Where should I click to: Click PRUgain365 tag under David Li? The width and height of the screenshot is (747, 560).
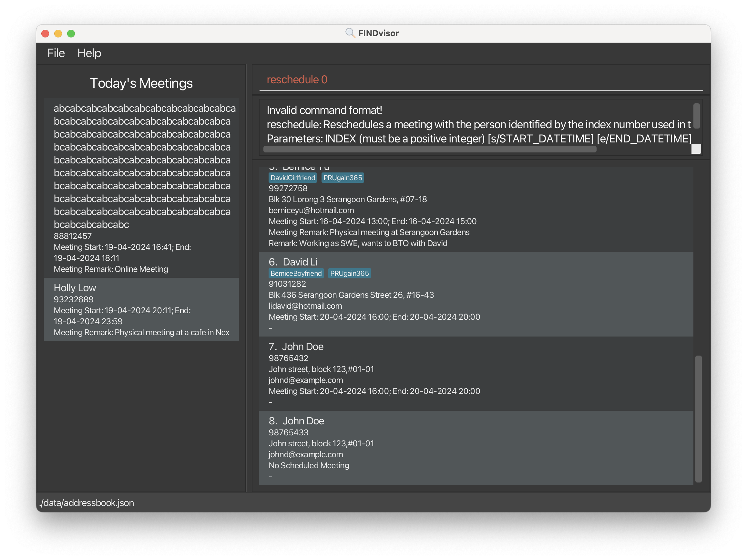tap(349, 273)
